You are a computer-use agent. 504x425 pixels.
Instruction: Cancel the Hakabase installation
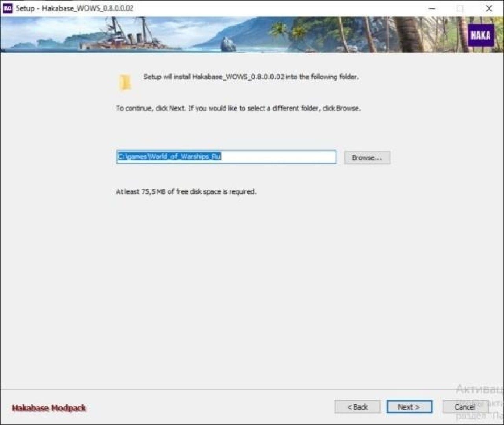point(465,407)
